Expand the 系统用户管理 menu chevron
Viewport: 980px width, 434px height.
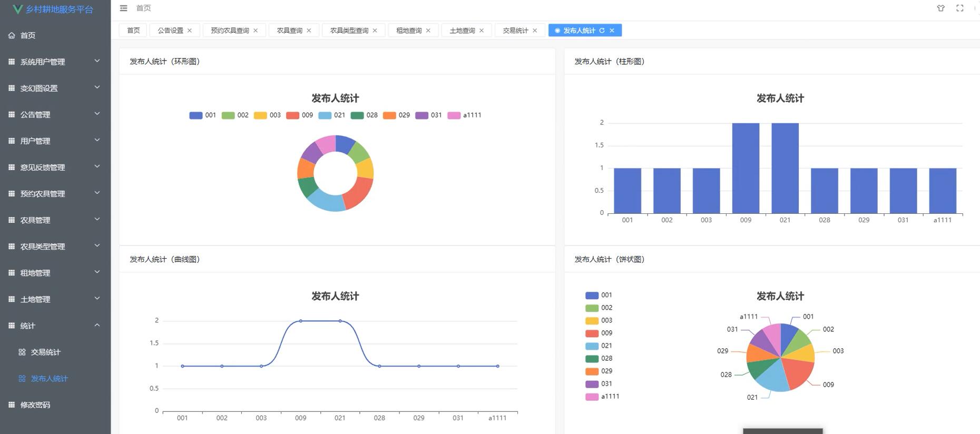(x=97, y=61)
